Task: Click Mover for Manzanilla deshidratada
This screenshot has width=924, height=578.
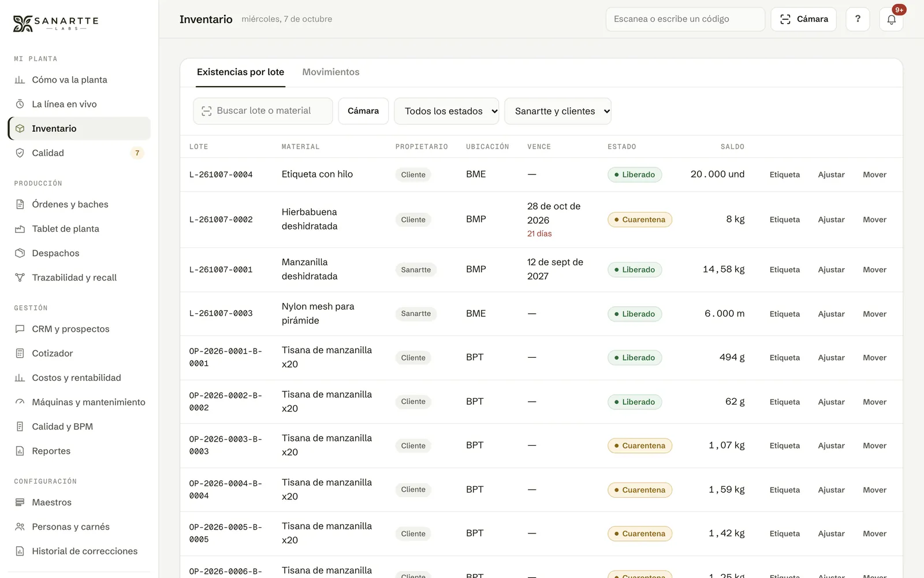Action: [x=874, y=270]
